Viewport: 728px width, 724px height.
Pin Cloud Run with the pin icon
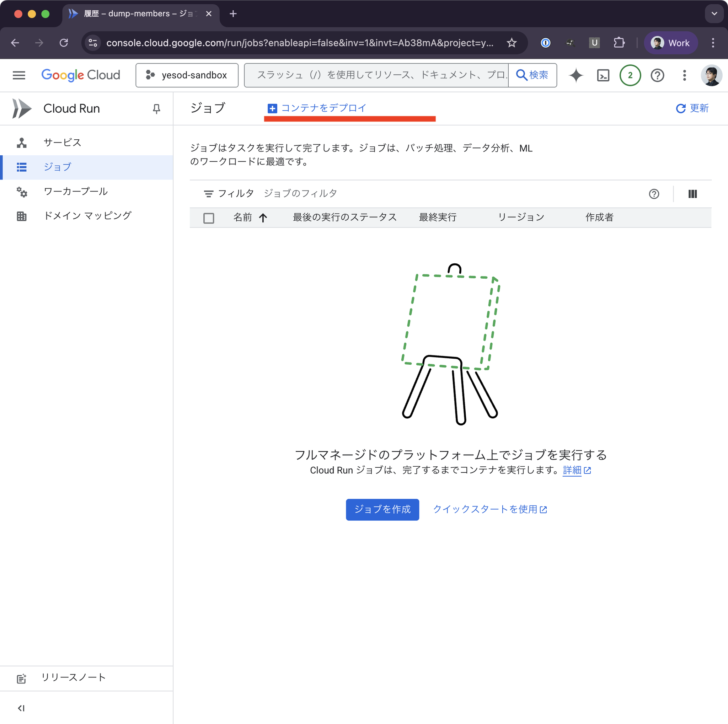pyautogui.click(x=156, y=109)
